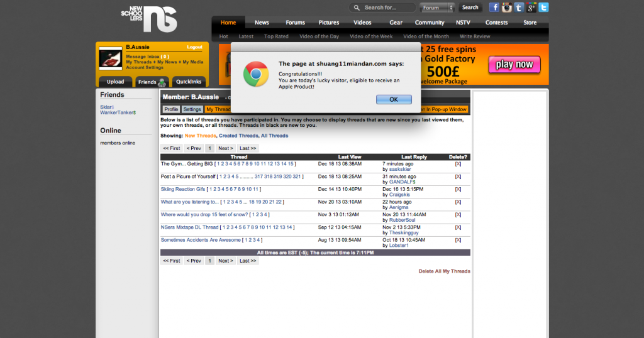Open the Friends tab with person icon
The height and width of the screenshot is (338, 644).
click(x=152, y=82)
